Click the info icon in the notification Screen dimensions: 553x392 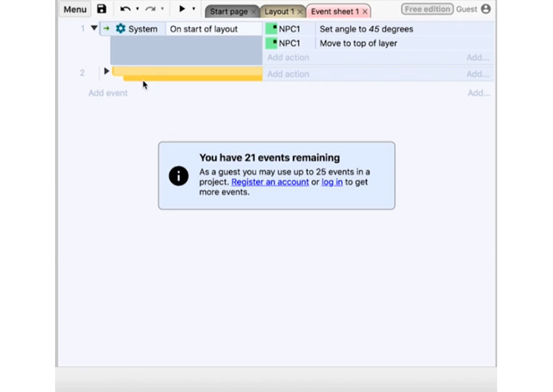click(178, 175)
